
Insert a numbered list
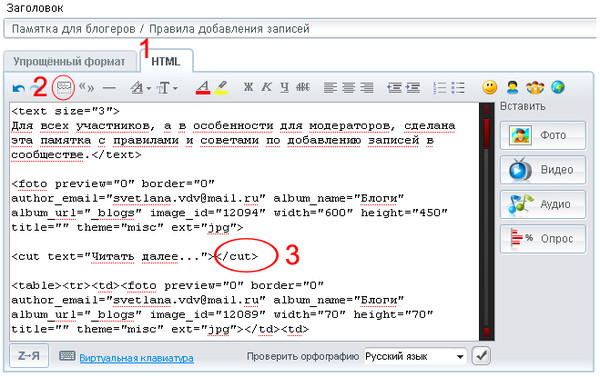click(440, 88)
